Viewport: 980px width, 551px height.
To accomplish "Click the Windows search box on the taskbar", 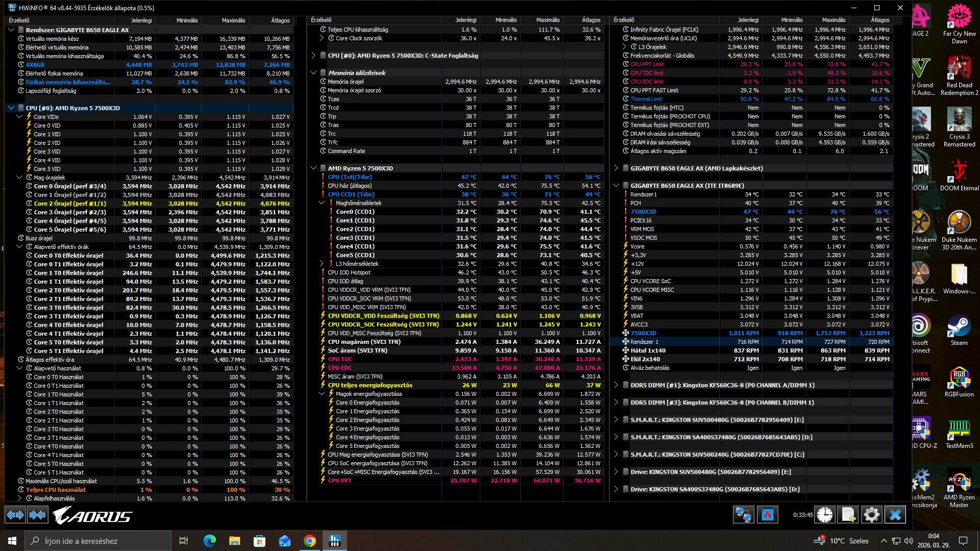I will tap(100, 541).
